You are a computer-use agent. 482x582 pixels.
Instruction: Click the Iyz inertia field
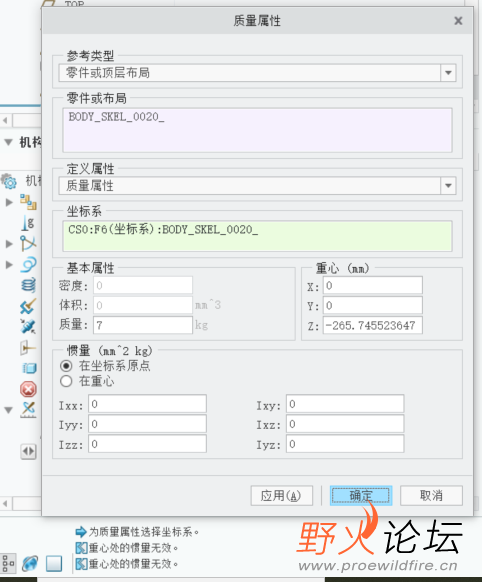[345, 444]
